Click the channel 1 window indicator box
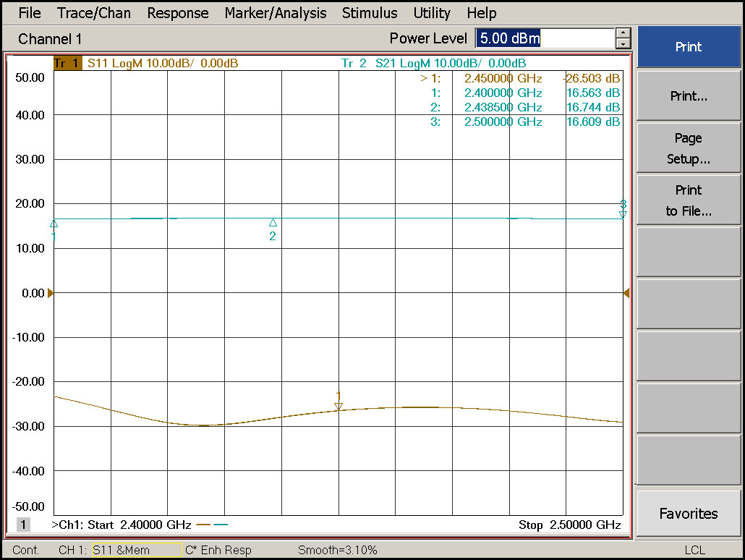 coord(23,525)
